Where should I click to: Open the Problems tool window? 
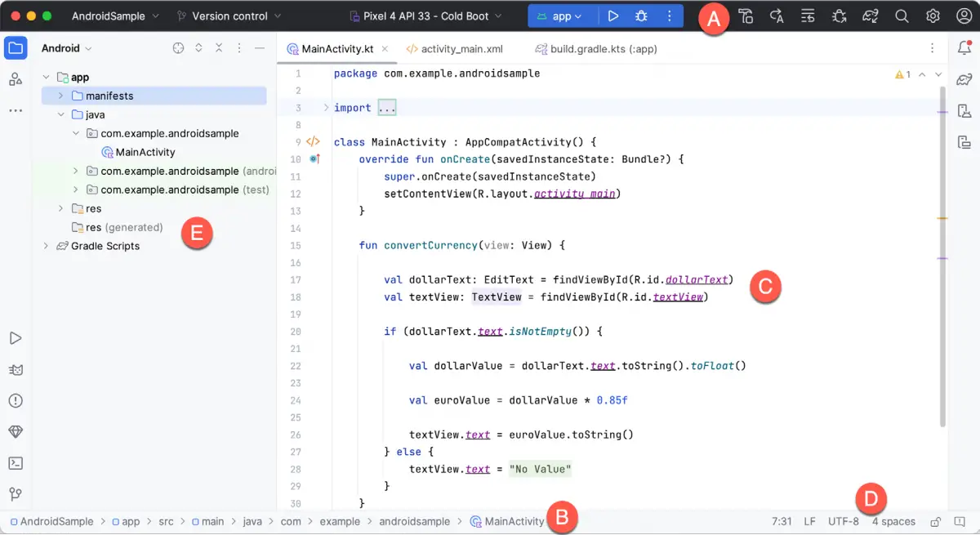click(x=16, y=400)
